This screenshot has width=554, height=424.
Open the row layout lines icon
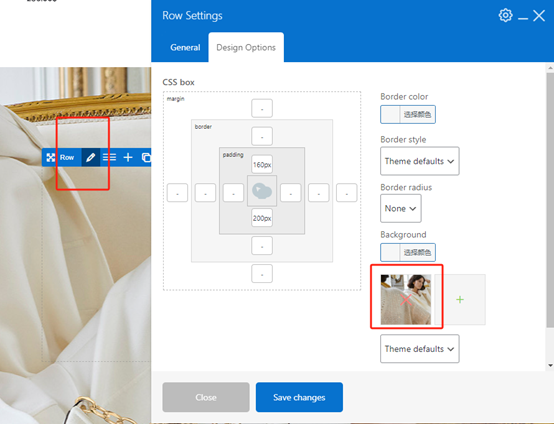[109, 157]
